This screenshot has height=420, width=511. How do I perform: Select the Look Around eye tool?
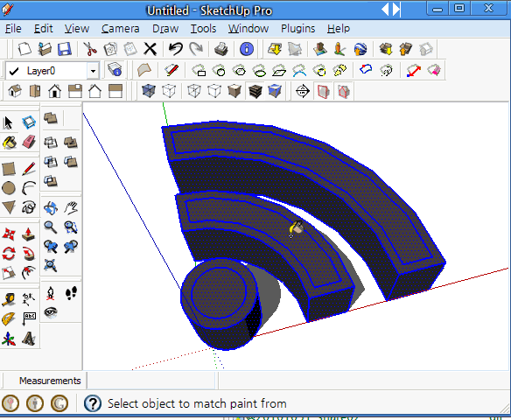pos(51,312)
